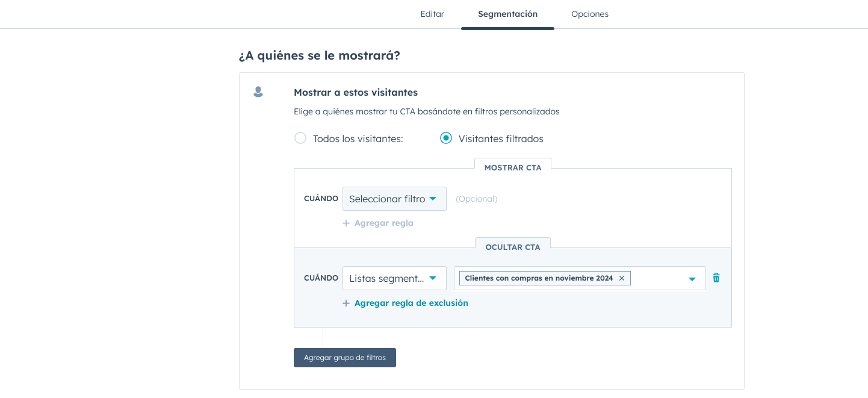Click the visitor person icon
This screenshot has width=868, height=398.
[x=258, y=92]
